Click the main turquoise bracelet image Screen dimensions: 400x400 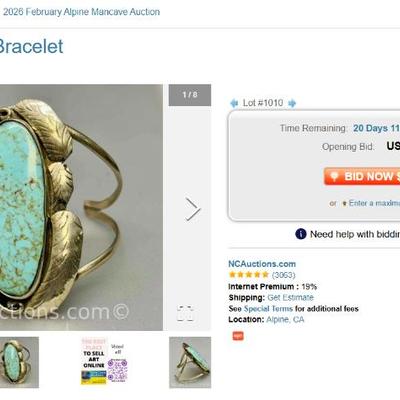(x=81, y=207)
